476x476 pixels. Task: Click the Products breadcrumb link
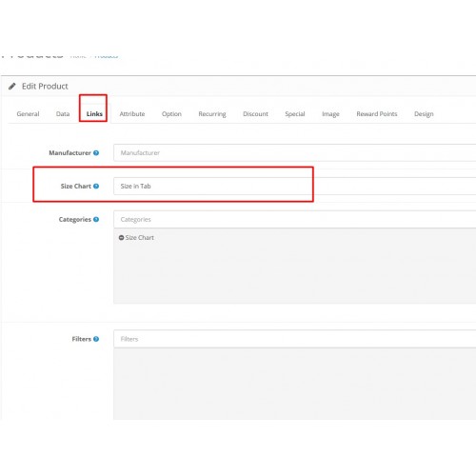[x=107, y=56]
